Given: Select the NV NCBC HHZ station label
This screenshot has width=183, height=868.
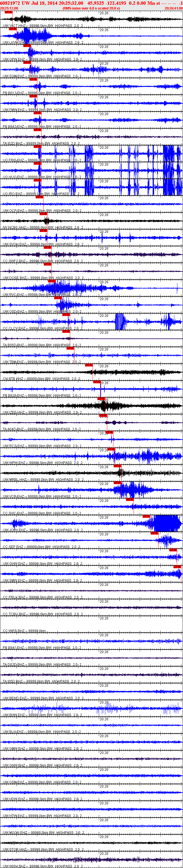Looking at the screenshot, I should [43, 228].
